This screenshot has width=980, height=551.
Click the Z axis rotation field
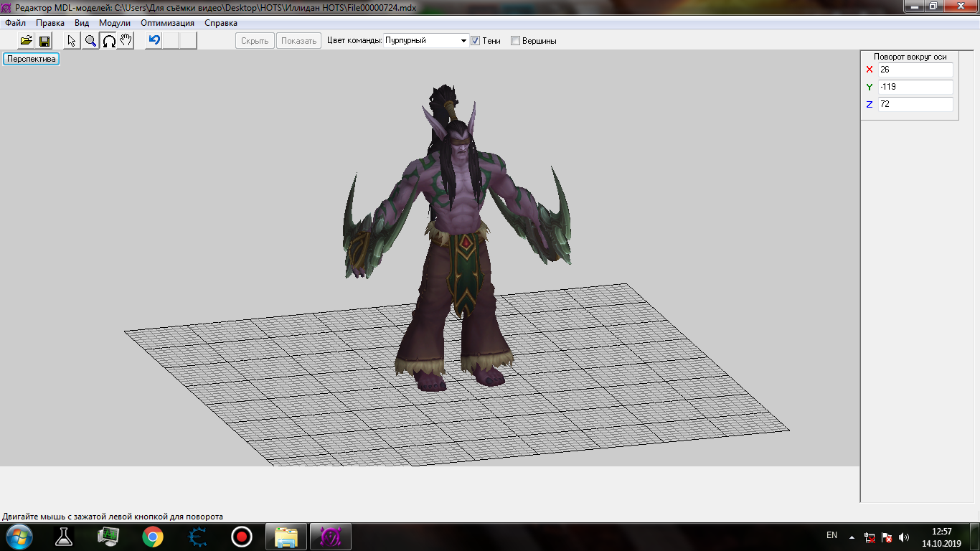tap(915, 104)
